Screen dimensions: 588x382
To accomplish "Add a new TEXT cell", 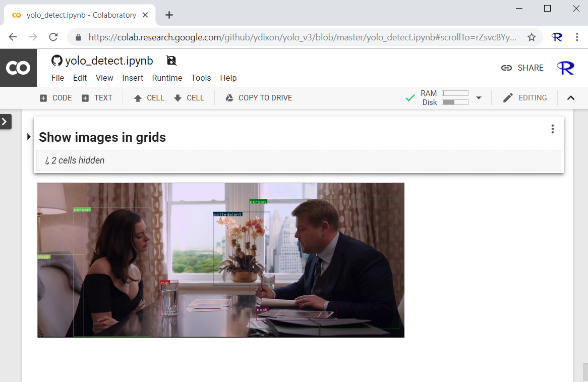I will click(97, 98).
